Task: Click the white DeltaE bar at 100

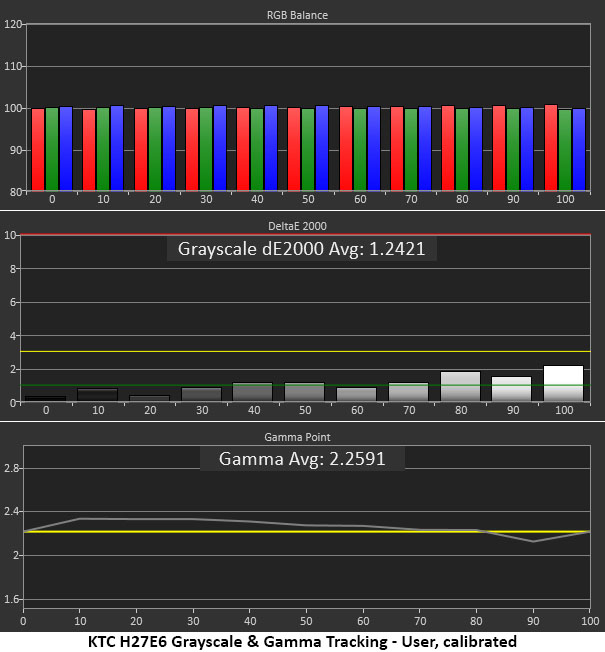Action: click(563, 383)
